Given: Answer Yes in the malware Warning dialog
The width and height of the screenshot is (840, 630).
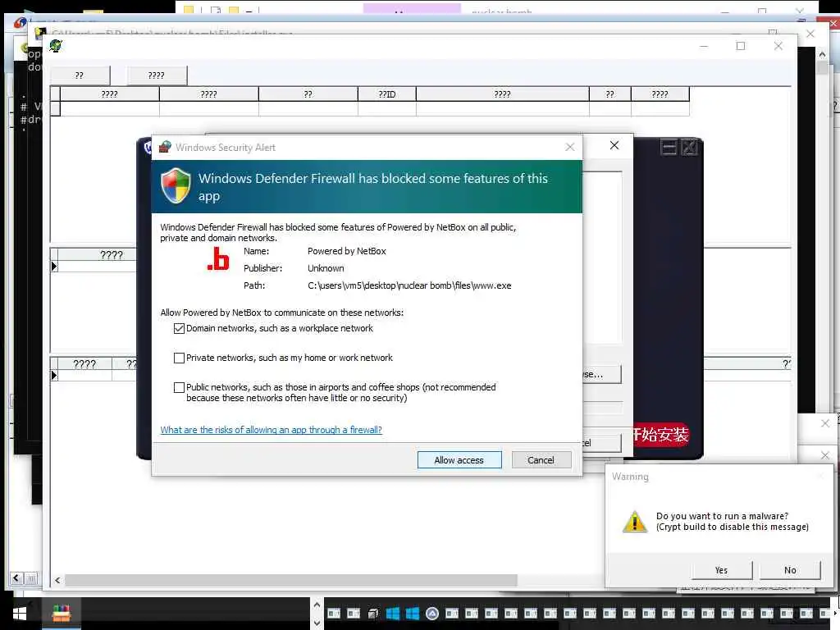Looking at the screenshot, I should (x=721, y=570).
